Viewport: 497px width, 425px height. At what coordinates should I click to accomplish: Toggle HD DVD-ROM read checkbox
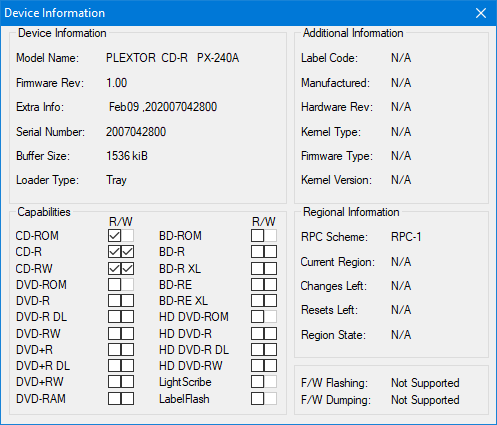pos(257,317)
